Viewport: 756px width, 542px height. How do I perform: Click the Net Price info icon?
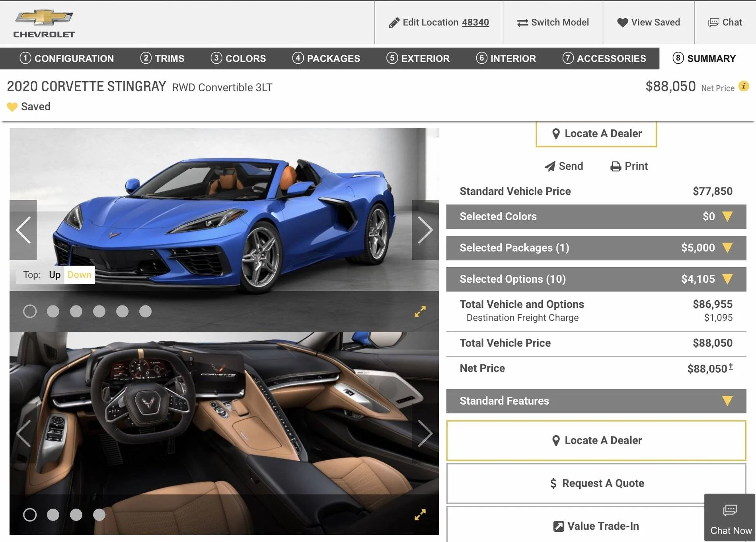pyautogui.click(x=744, y=86)
